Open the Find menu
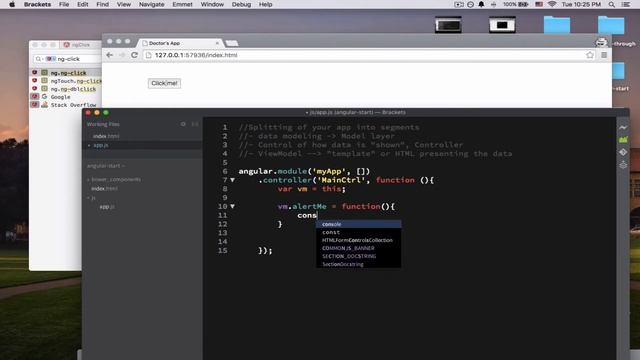 pos(102,4)
